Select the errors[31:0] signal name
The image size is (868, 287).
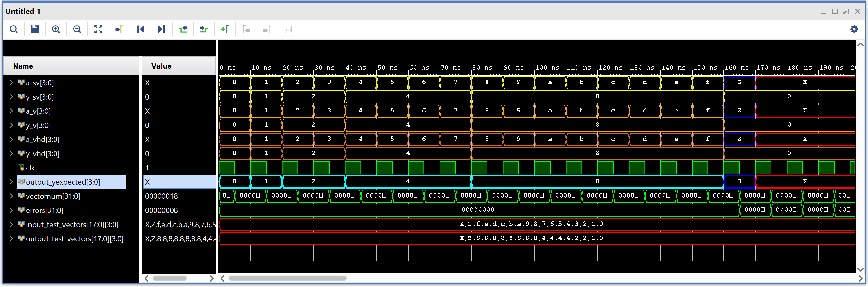[44, 211]
